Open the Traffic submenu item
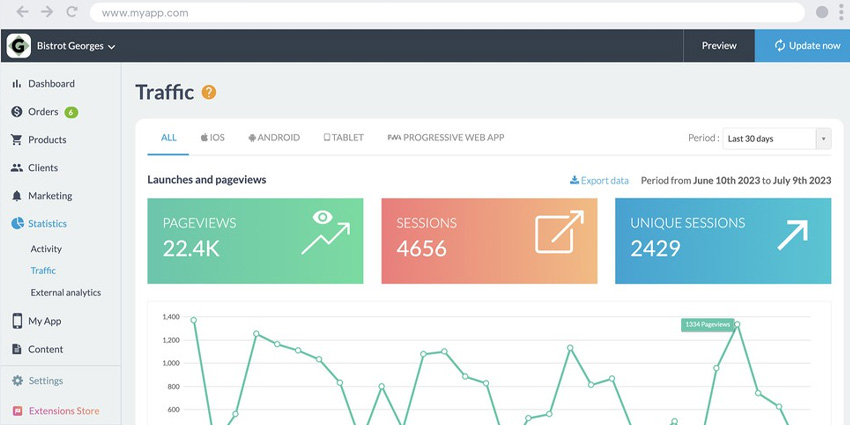The image size is (850, 425). [x=43, y=271]
